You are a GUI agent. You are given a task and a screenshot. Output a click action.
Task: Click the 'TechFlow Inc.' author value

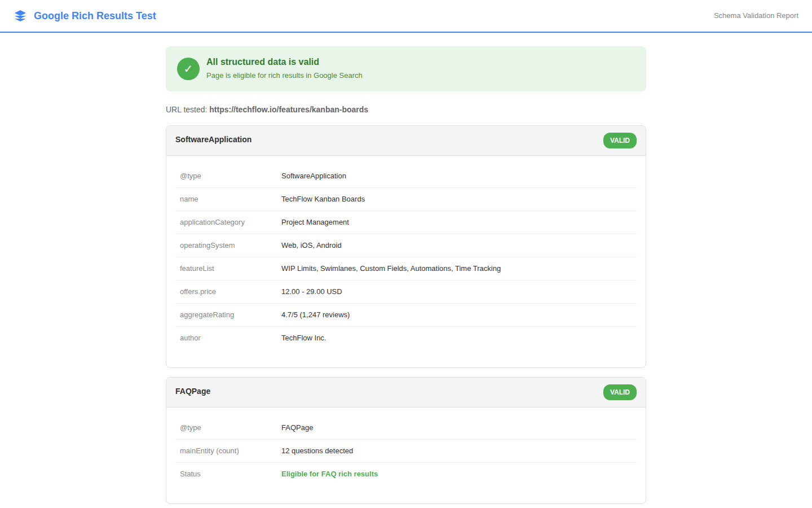[x=303, y=338]
